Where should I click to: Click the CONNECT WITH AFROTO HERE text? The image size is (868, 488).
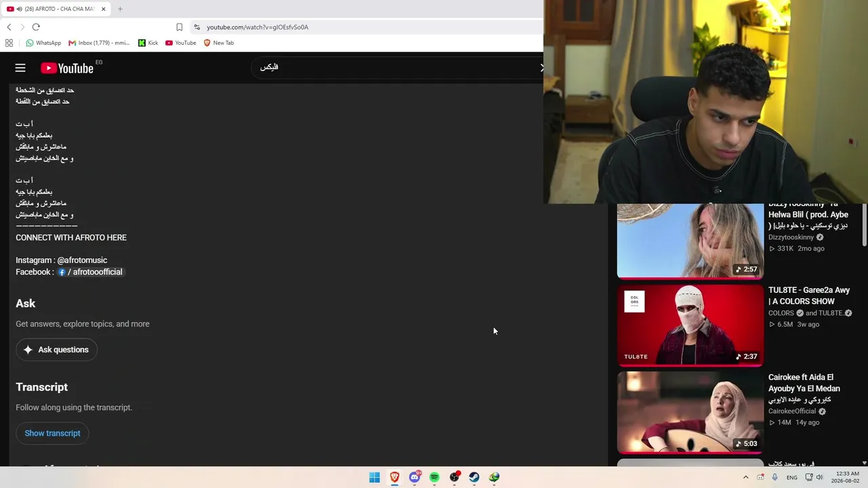click(x=71, y=238)
